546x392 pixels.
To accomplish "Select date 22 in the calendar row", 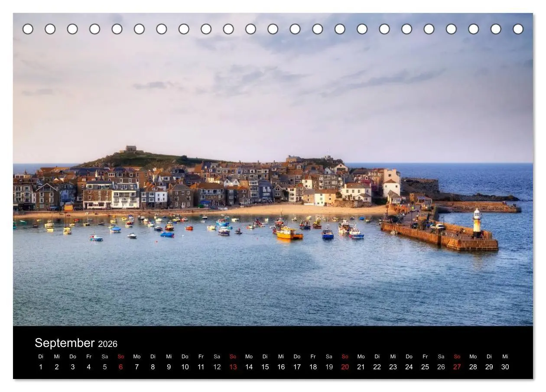I will (x=377, y=367).
